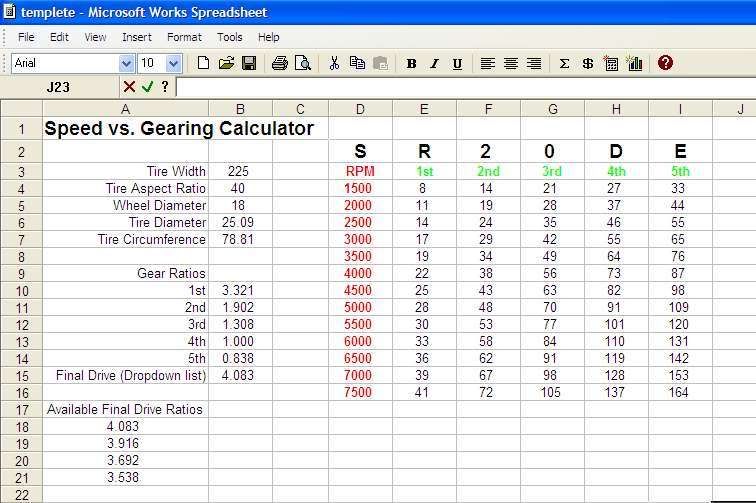Viewport: 756px width, 503px height.
Task: Apply currency format with dollar icon
Action: pos(587,64)
